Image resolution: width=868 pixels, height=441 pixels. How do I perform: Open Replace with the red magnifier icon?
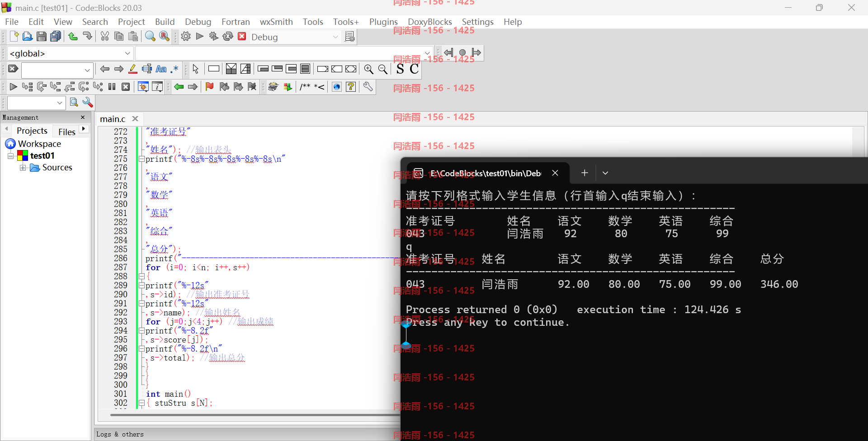[165, 37]
